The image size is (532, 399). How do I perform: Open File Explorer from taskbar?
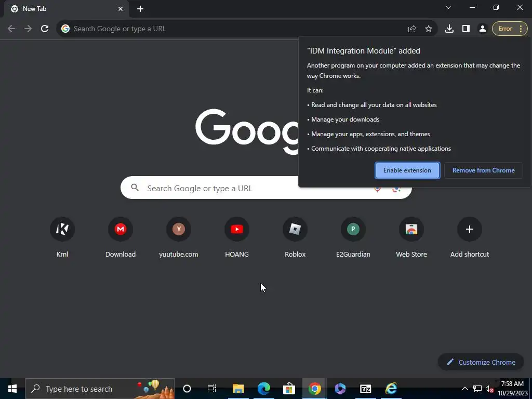point(238,389)
